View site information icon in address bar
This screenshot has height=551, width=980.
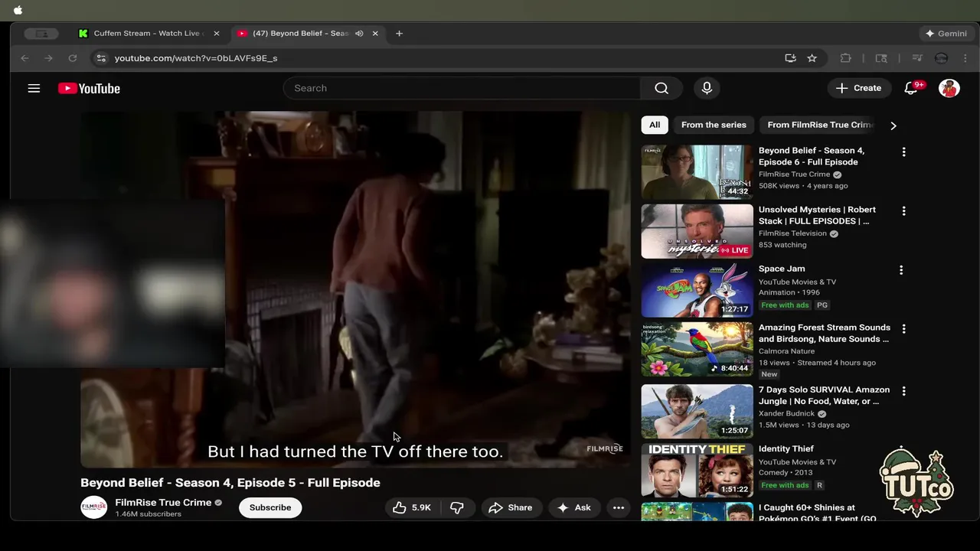point(100,58)
